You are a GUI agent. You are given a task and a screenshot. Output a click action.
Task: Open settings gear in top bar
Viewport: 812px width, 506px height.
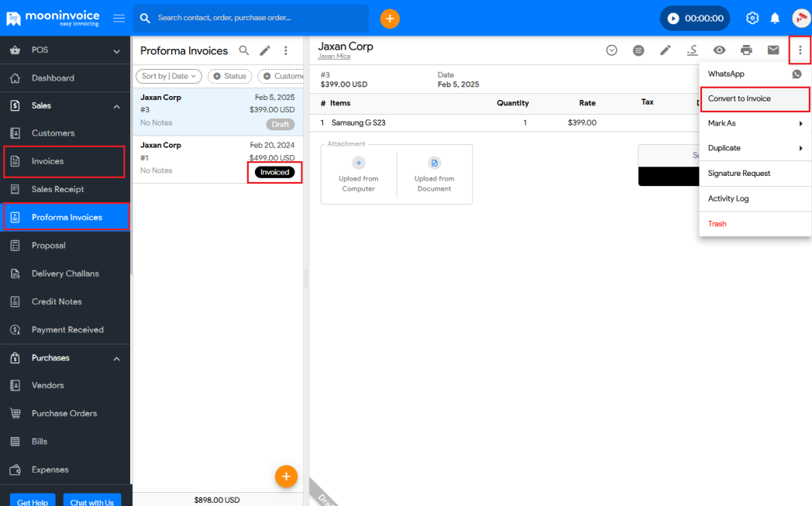(x=752, y=18)
